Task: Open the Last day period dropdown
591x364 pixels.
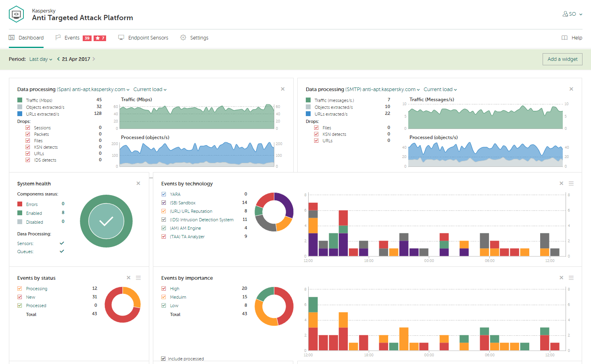Action: click(x=41, y=59)
